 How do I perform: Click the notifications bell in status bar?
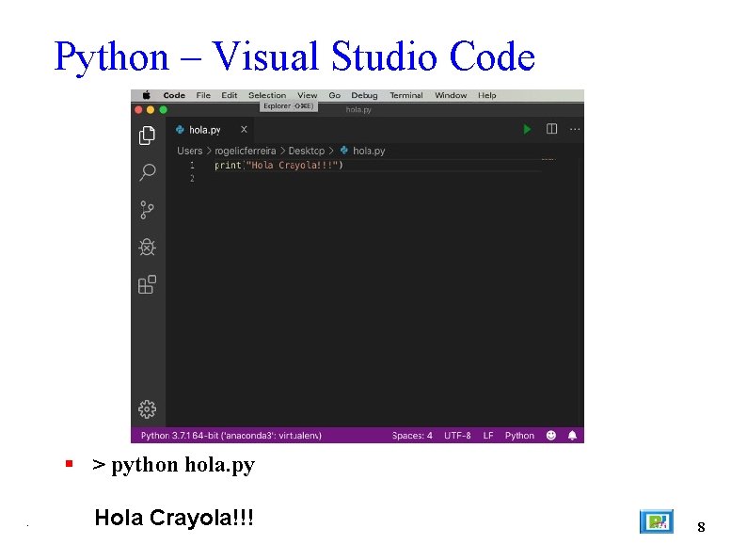[x=572, y=435]
